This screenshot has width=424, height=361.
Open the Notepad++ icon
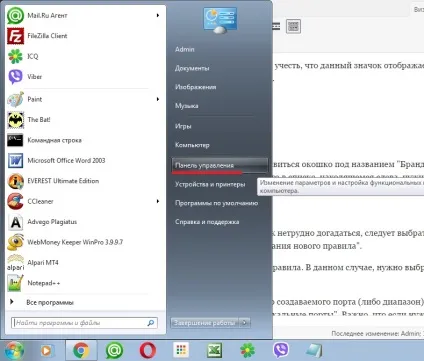point(15,283)
